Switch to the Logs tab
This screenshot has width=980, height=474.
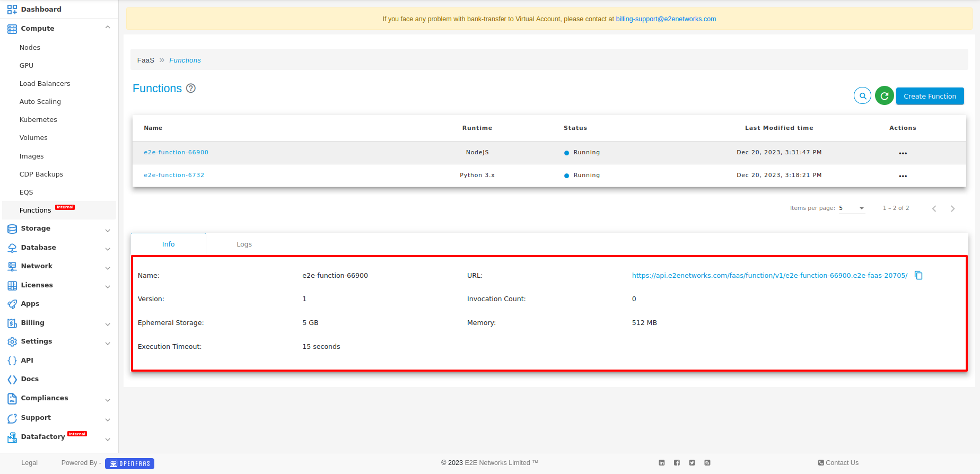(x=244, y=244)
